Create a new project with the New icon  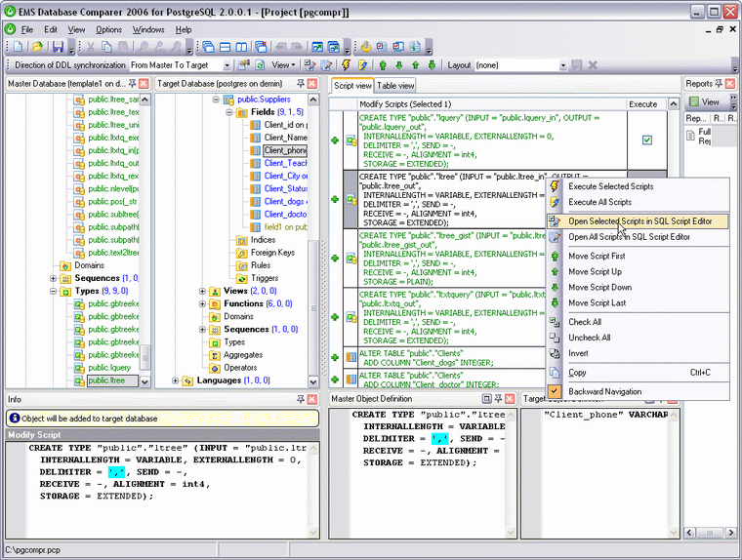(19, 47)
